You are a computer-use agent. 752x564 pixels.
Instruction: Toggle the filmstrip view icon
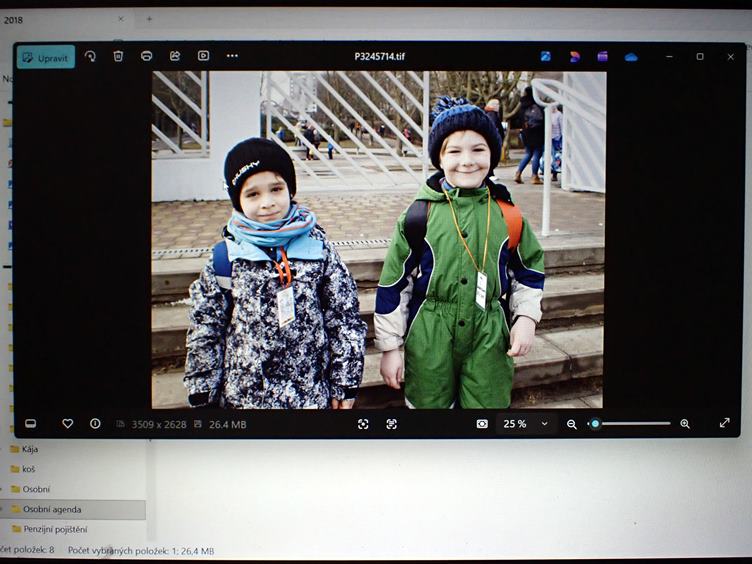(31, 424)
